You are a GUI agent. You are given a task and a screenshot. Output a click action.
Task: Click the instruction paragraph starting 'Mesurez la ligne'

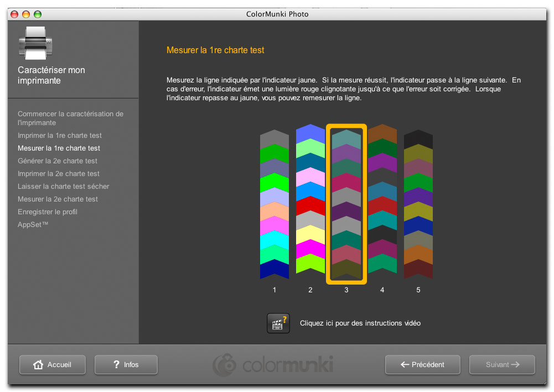(344, 89)
